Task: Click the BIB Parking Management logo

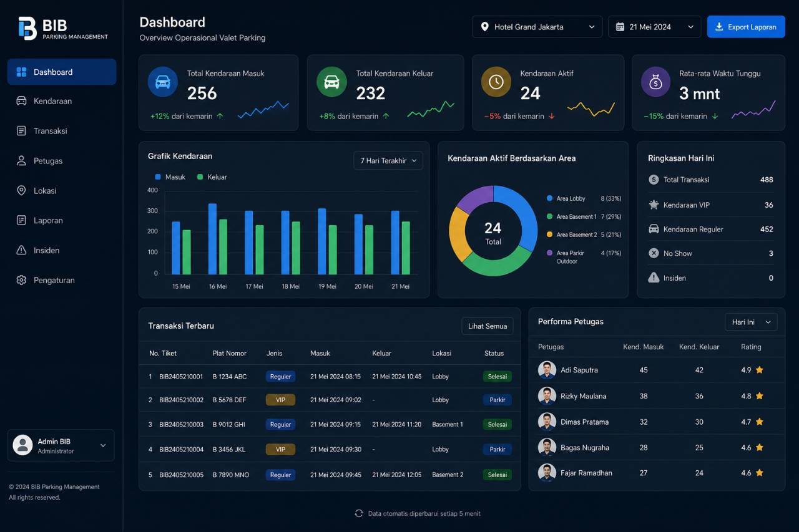Action: (x=63, y=29)
